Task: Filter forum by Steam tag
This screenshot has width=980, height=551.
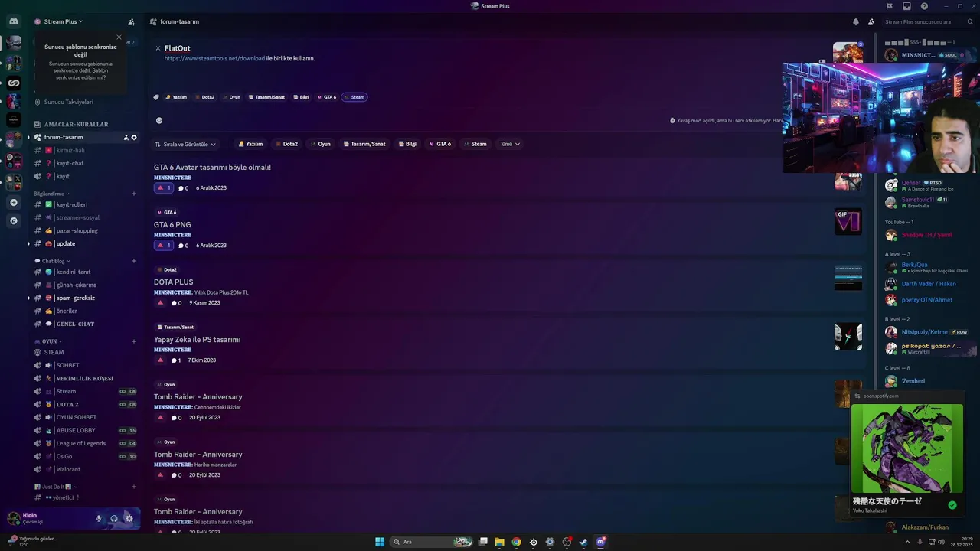Action: pyautogui.click(x=475, y=144)
